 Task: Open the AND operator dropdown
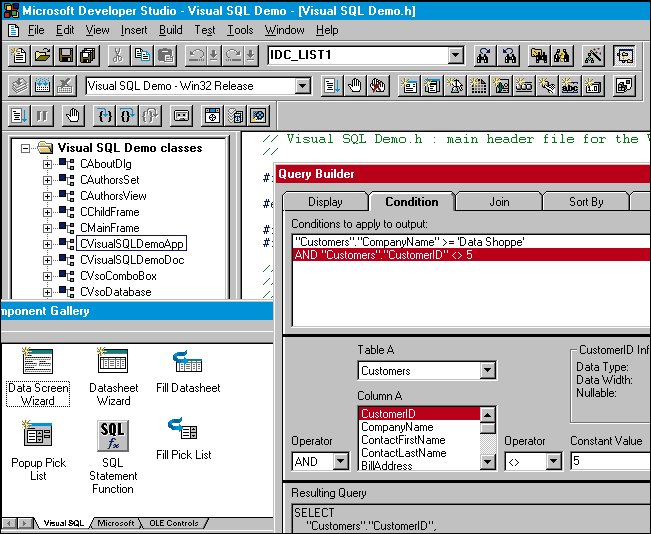click(x=340, y=461)
